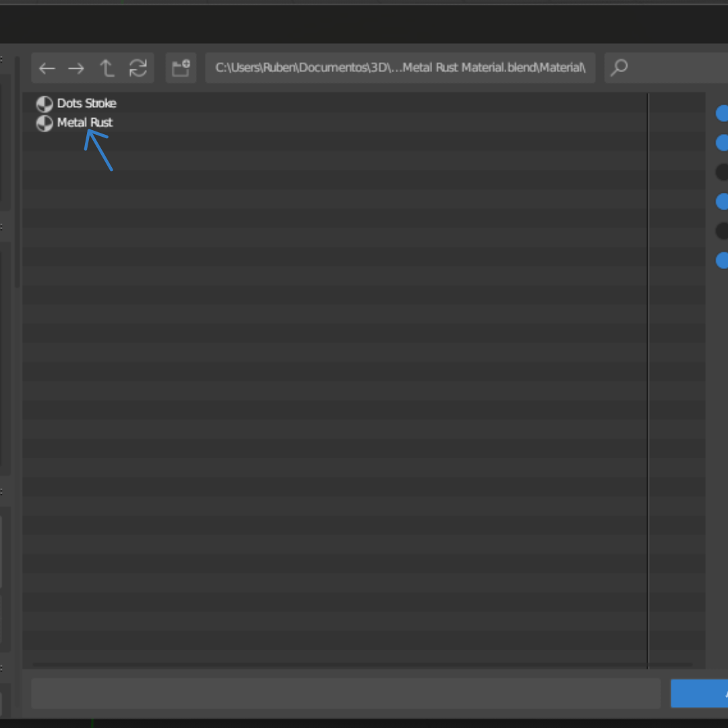Enable the fifth, unchecked option in right sidebar

tap(722, 231)
